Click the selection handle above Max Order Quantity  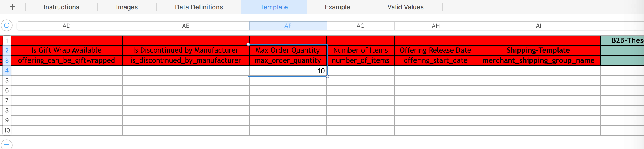(x=248, y=44)
